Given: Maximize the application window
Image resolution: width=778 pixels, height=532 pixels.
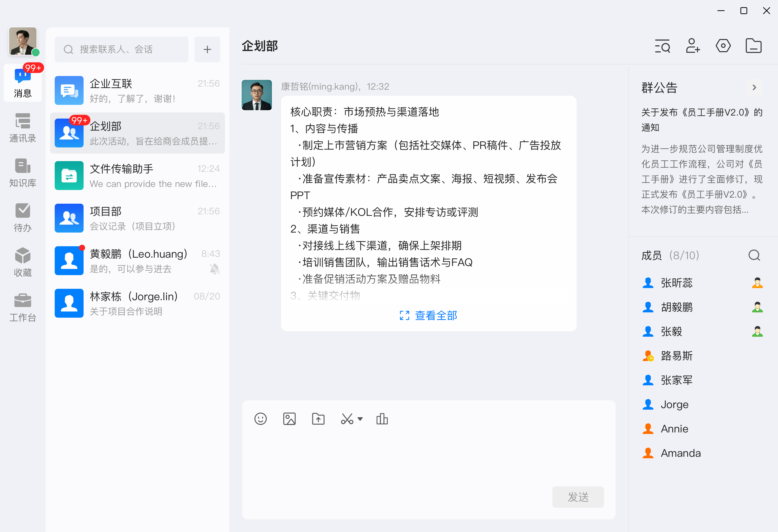Looking at the screenshot, I should 744,11.
